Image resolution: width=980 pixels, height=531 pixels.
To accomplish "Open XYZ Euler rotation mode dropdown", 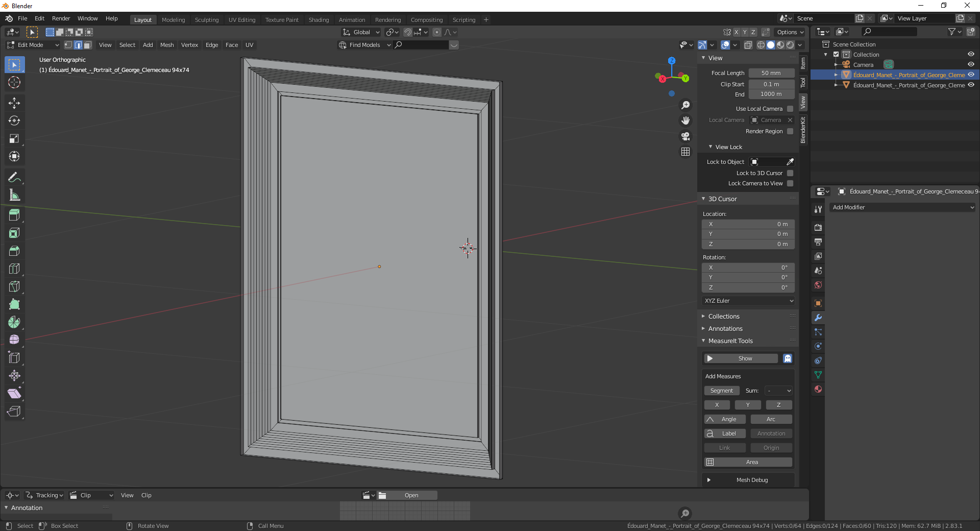I will (748, 301).
